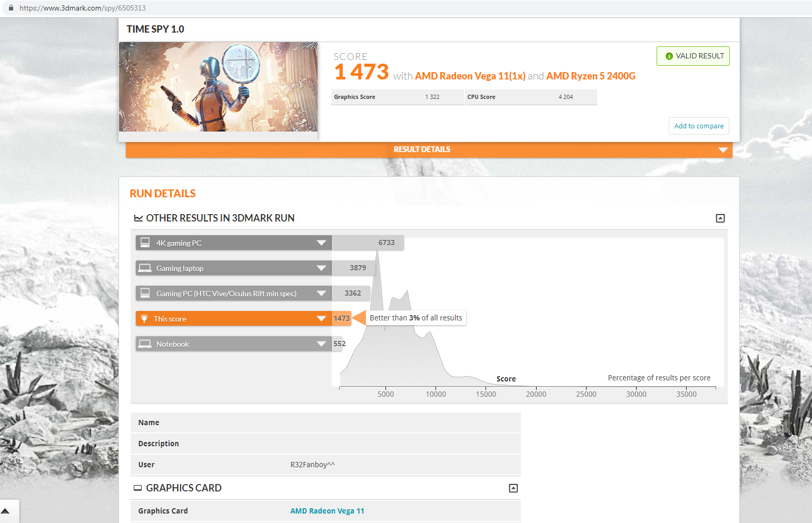Collapse the Other Results section icon

coord(720,218)
